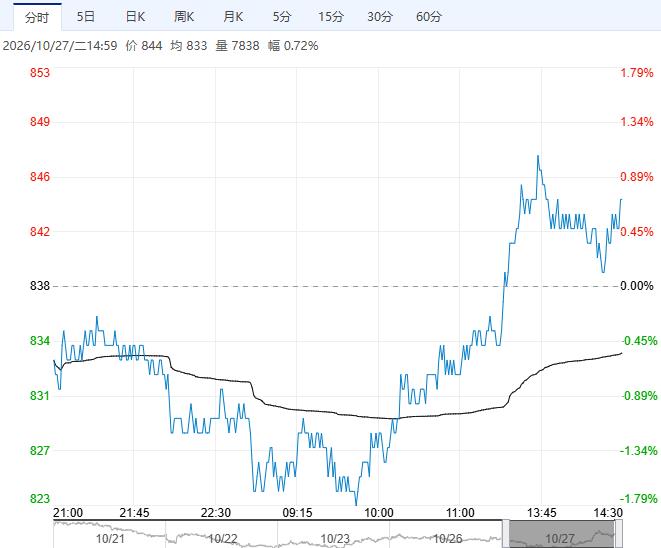661x548 pixels.
Task: Click the 10:00 time axis label
Action: tap(379, 513)
